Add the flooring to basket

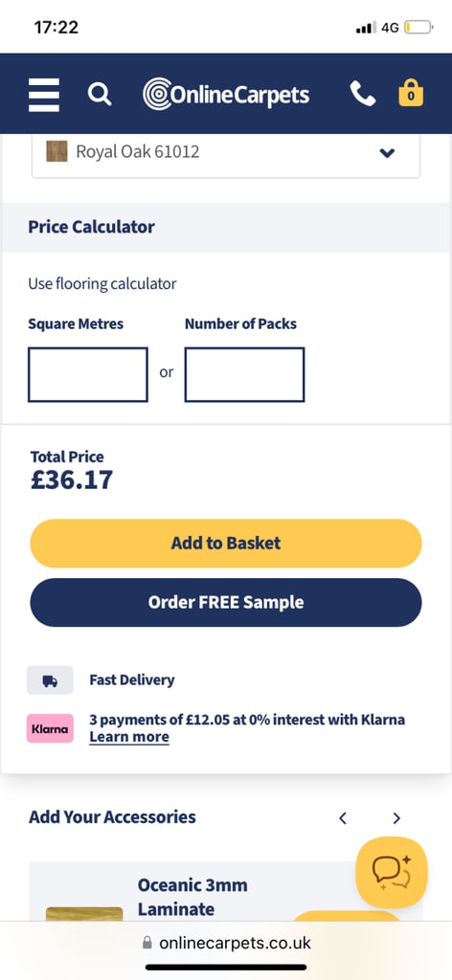click(226, 544)
